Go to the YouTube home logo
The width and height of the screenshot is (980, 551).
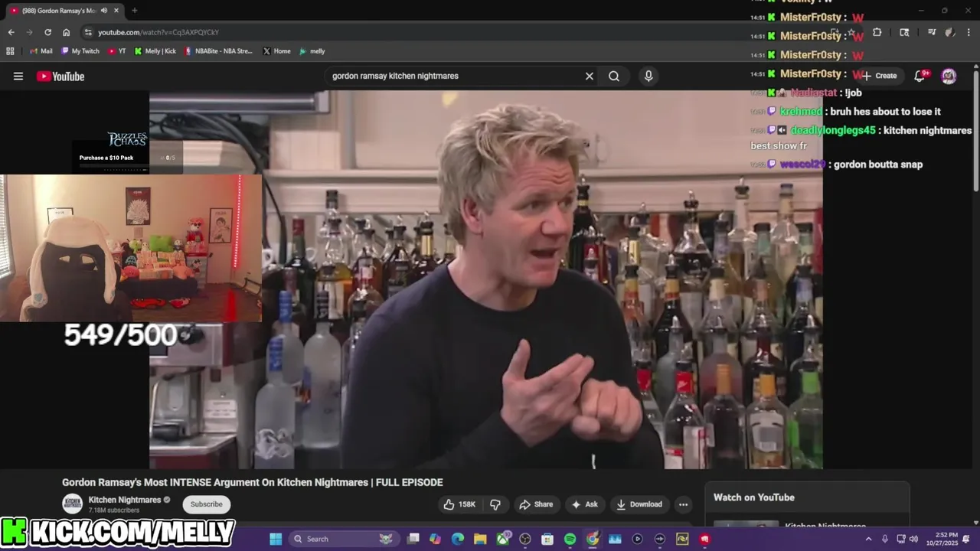60,76
